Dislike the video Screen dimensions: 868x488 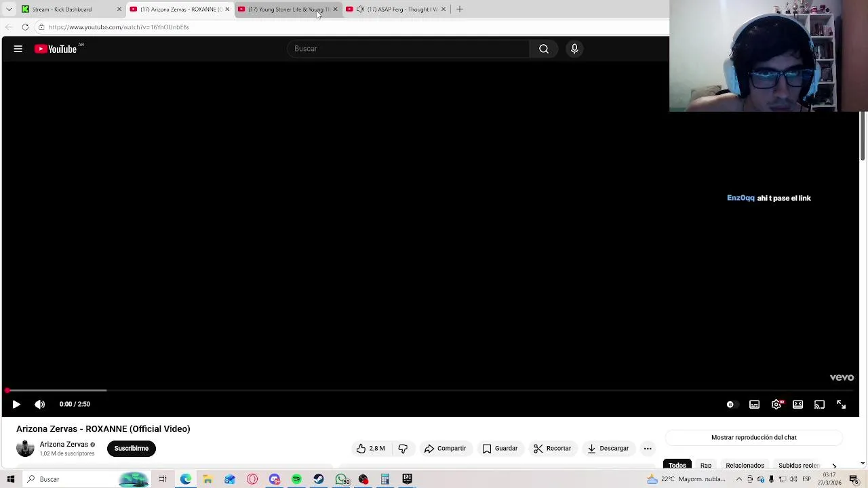click(403, 449)
